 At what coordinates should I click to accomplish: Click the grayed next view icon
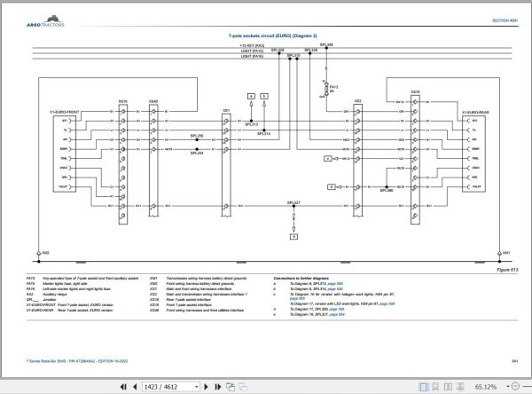pos(243,387)
